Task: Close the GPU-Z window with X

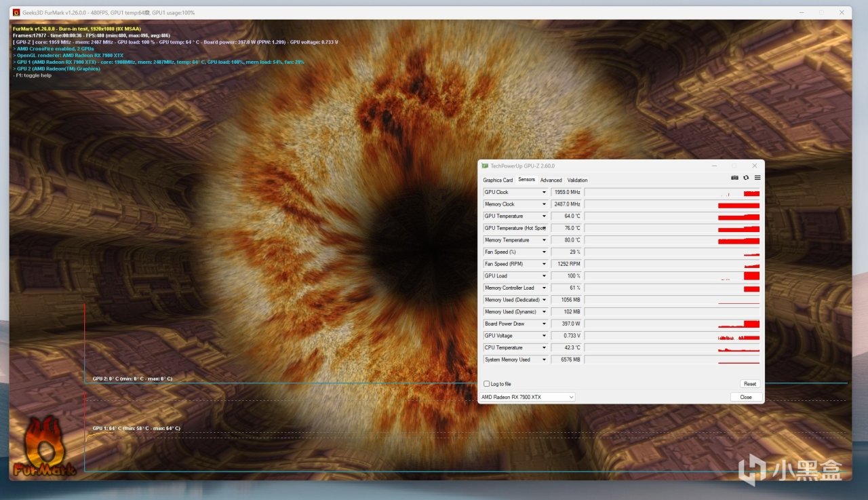Action: 754,166
